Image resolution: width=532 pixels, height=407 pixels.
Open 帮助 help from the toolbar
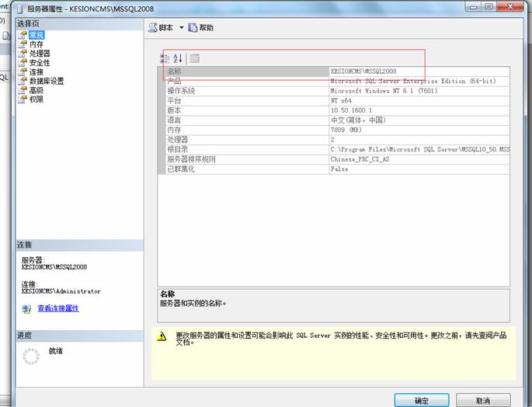[x=200, y=28]
